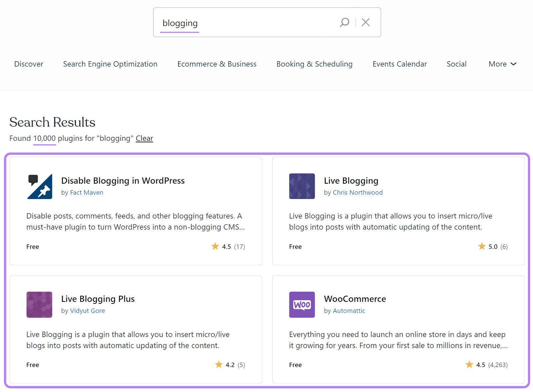This screenshot has width=533, height=392.
Task: Click the 4.5 (17) rating text
Action: click(x=234, y=247)
